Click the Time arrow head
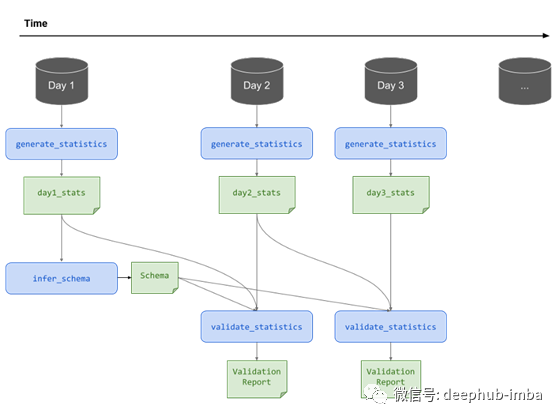 coord(546,35)
